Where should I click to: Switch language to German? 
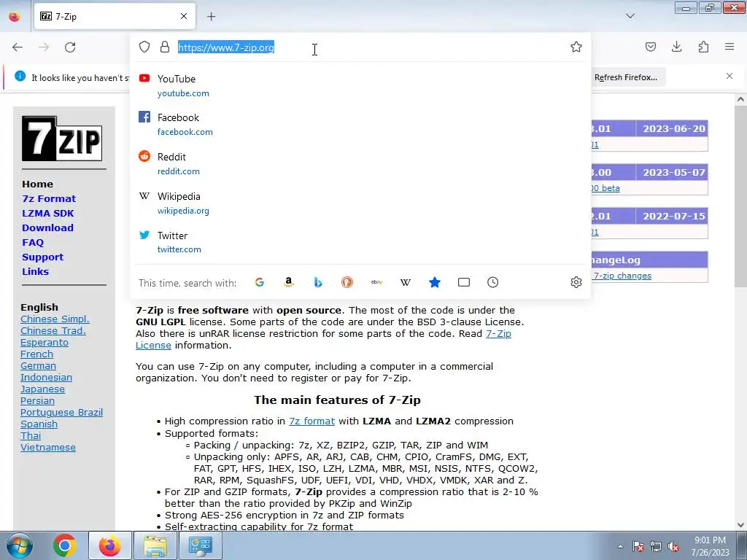(38, 366)
